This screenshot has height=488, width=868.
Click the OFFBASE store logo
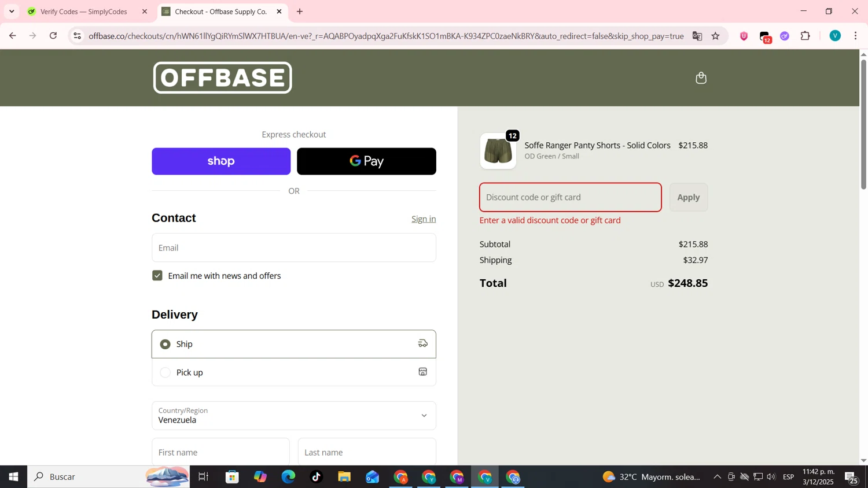tap(222, 77)
